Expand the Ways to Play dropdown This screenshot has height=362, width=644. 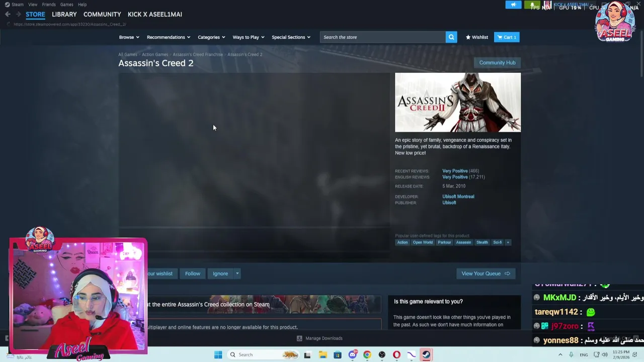(249, 37)
